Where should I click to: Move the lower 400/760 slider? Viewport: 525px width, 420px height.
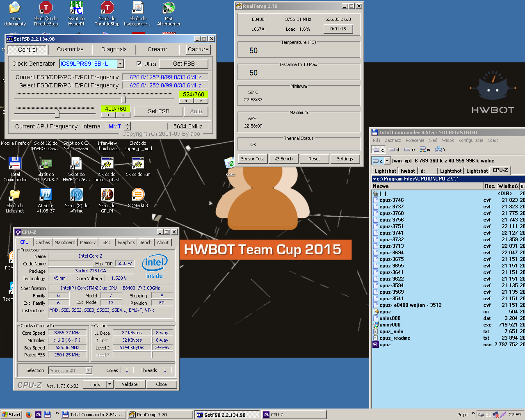point(57,113)
